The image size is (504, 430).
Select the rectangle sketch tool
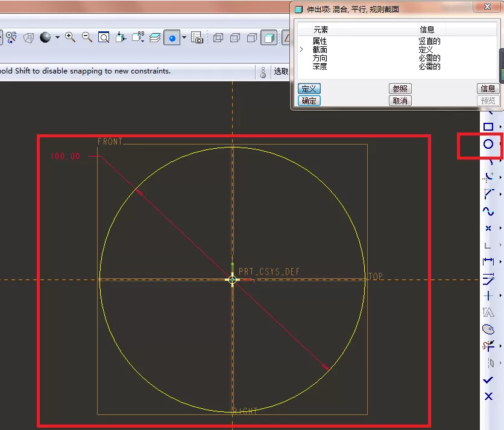tap(488, 127)
